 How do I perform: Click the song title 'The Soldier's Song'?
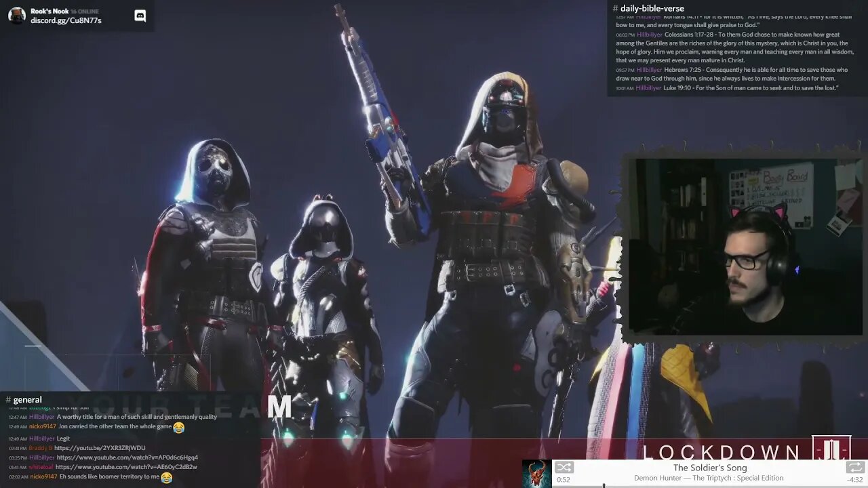(710, 468)
